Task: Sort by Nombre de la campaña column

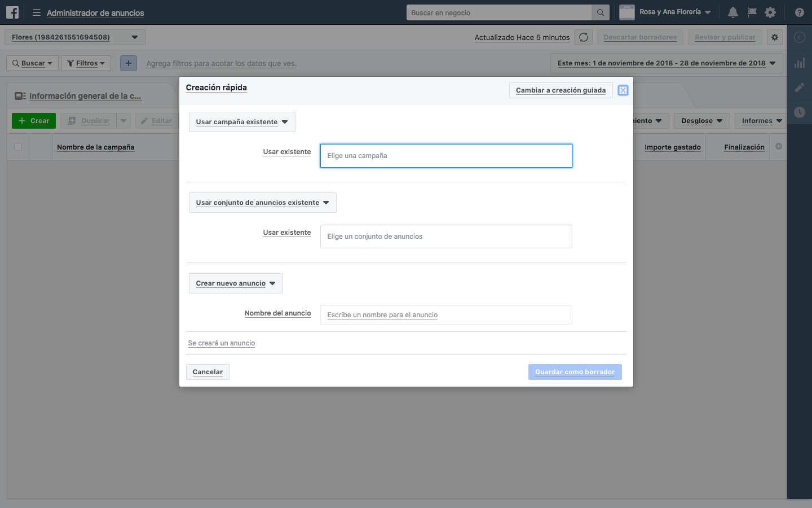Action: tap(96, 147)
